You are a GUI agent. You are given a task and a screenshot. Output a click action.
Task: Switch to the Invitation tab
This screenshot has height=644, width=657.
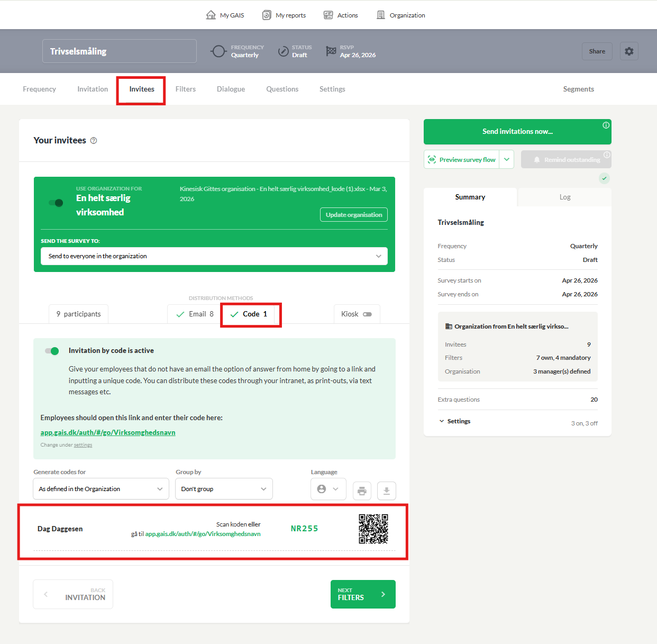click(x=93, y=89)
